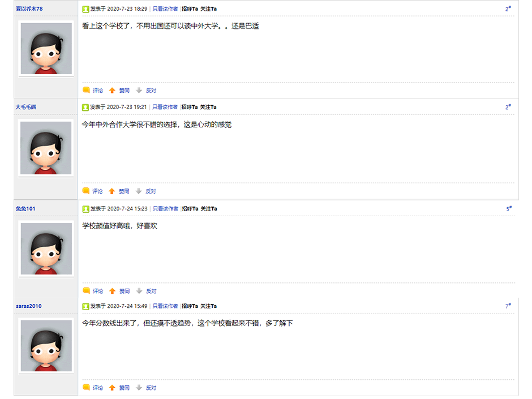Image resolution: width=532 pixels, height=399 pixels.
Task: Open 兔兔101's avatar image
Action: 46,248
